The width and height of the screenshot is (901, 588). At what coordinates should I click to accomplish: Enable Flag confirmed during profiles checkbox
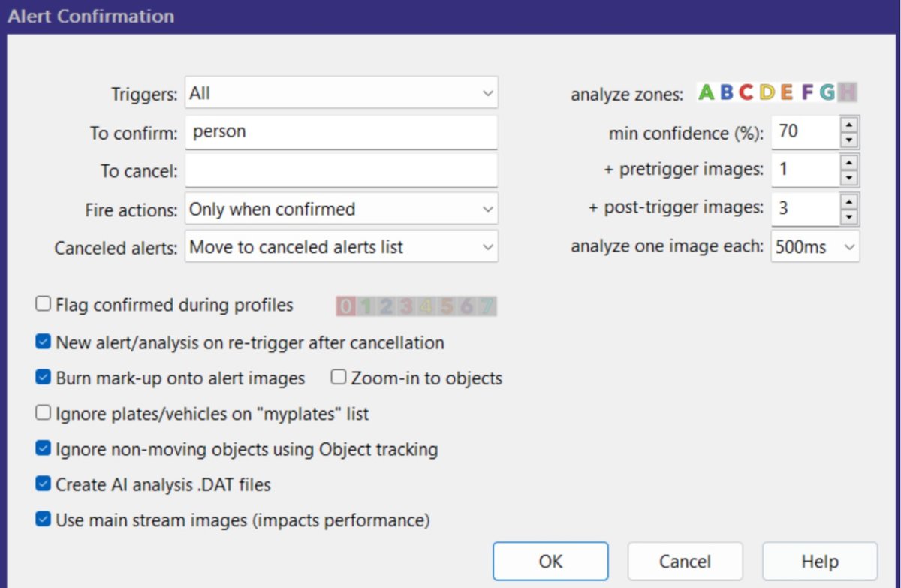pyautogui.click(x=43, y=305)
